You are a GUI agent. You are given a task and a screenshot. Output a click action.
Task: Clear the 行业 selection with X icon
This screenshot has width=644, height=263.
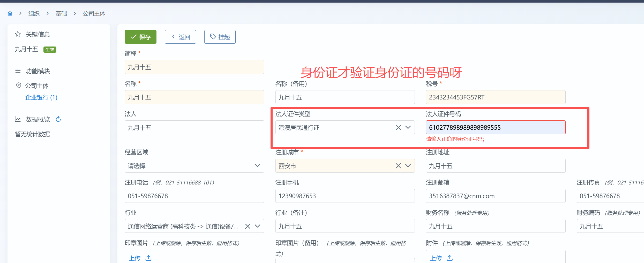(x=248, y=226)
